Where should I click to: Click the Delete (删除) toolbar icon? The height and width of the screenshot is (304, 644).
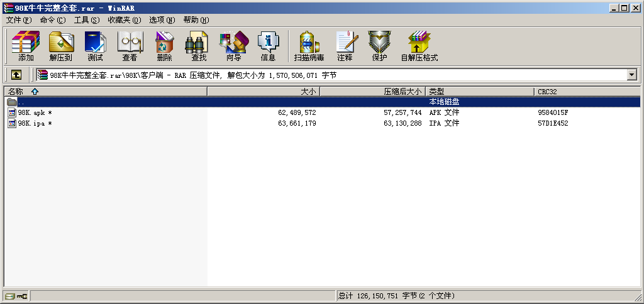[x=164, y=46]
